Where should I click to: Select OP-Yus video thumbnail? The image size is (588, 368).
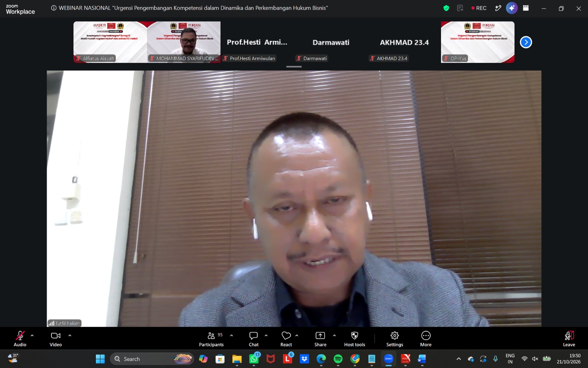(478, 42)
